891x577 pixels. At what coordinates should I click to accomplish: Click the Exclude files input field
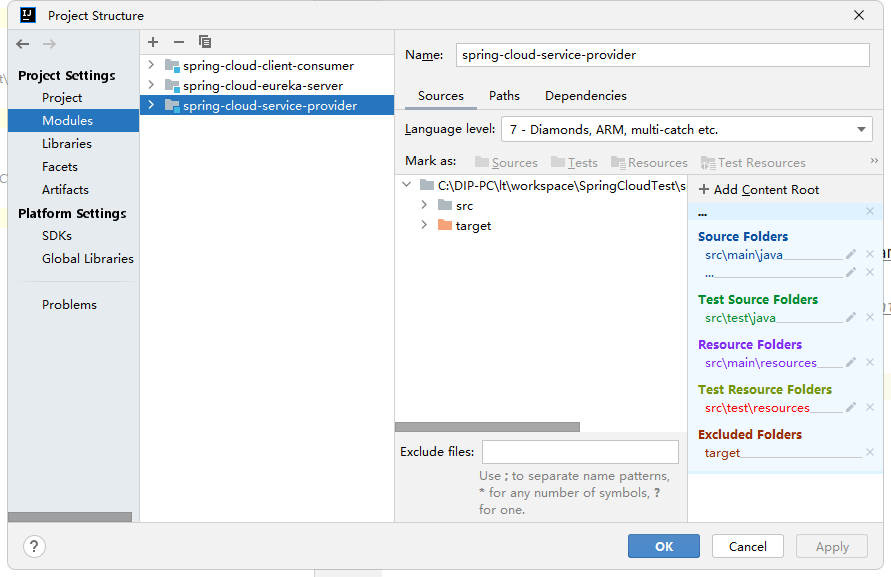580,452
